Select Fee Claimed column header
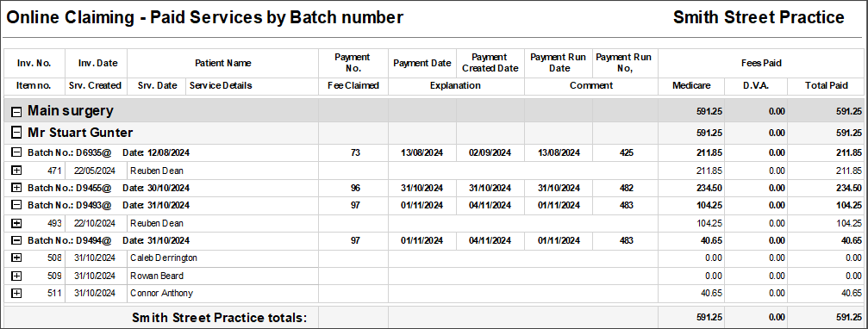Image resolution: width=868 pixels, height=329 pixels. 353,86
